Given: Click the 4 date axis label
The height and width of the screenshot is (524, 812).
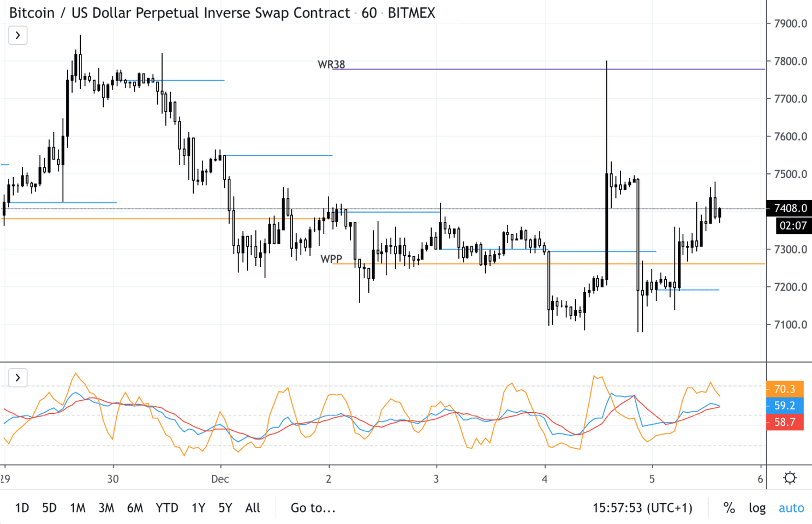Looking at the screenshot, I should pos(545,479).
